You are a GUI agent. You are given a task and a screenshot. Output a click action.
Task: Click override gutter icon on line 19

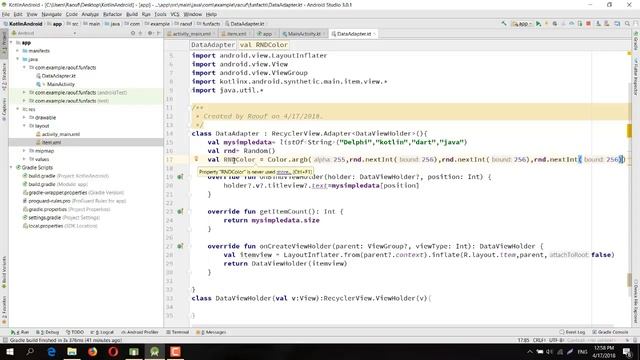pos(180,177)
